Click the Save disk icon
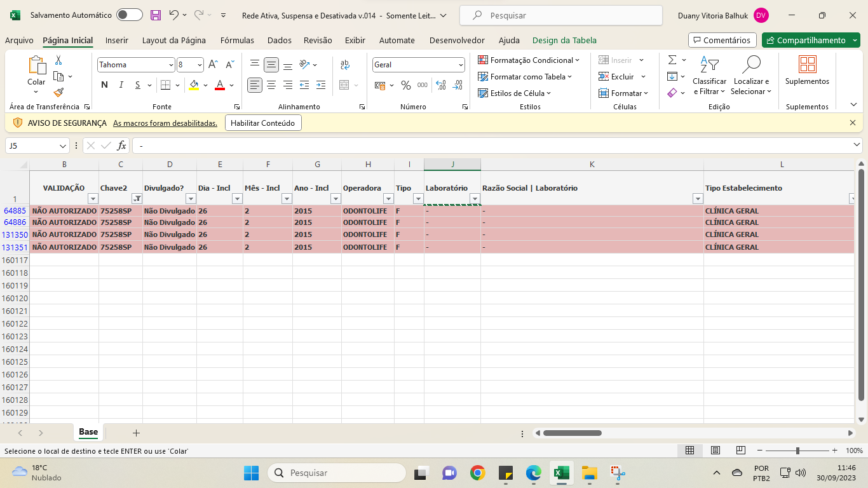 (x=156, y=15)
